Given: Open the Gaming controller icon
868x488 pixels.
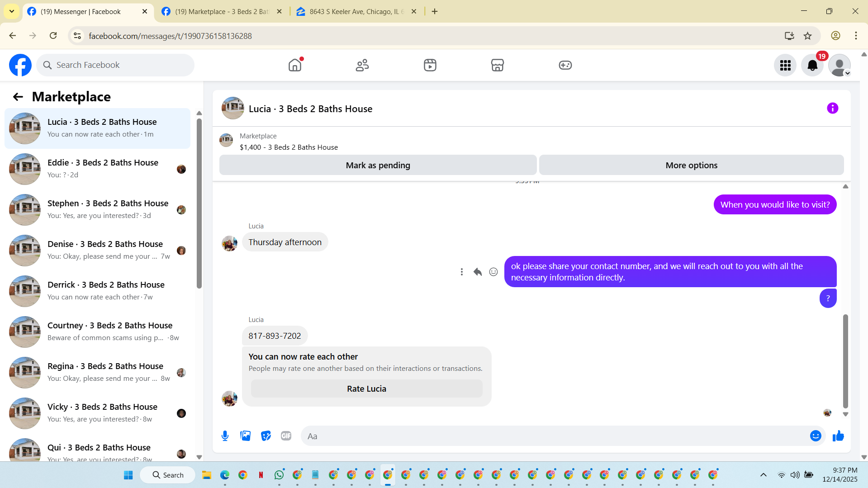Looking at the screenshot, I should [x=565, y=65].
